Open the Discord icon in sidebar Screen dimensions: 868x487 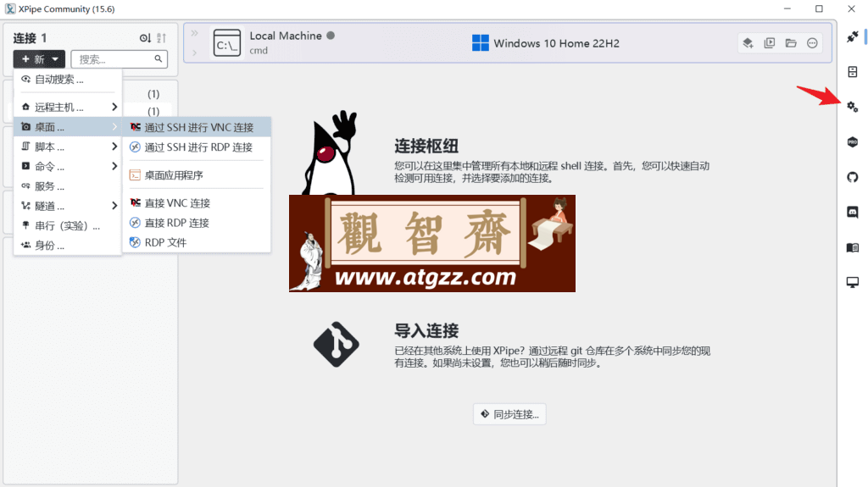[x=853, y=212]
